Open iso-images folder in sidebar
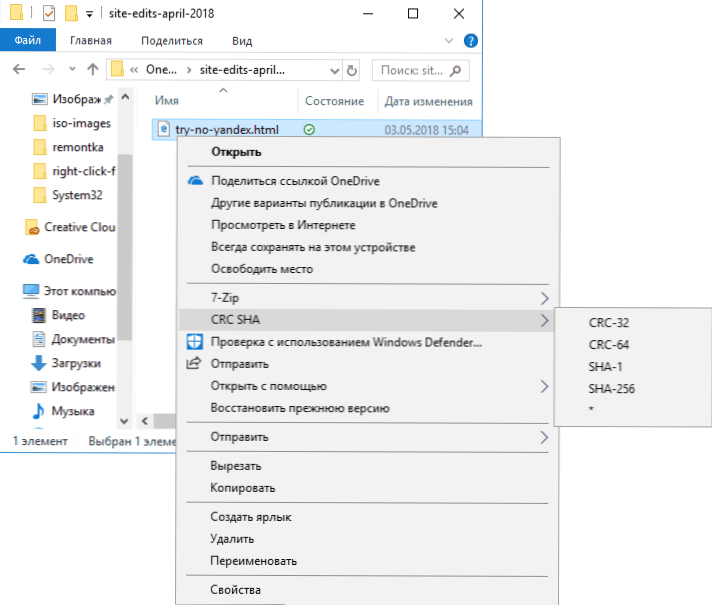The image size is (712, 605). tap(73, 123)
